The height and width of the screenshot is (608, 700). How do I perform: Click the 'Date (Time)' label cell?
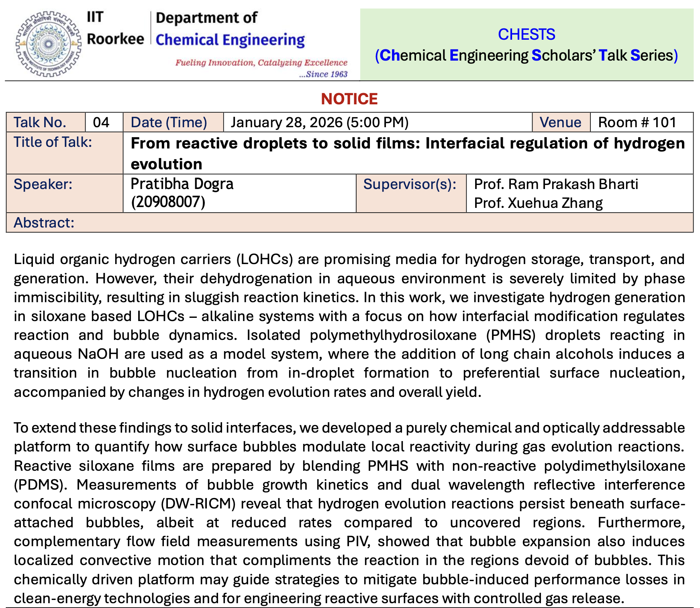[169, 122]
